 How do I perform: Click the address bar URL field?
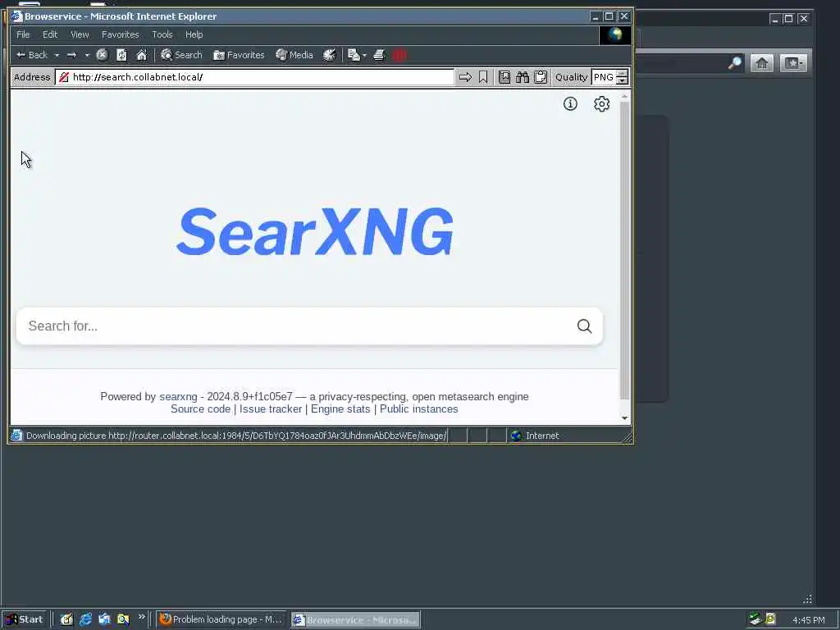(255, 77)
